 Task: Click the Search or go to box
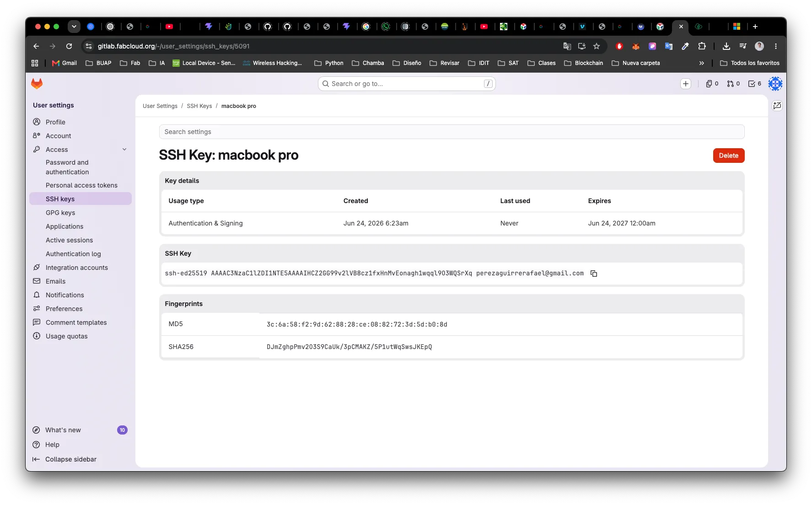coord(407,84)
